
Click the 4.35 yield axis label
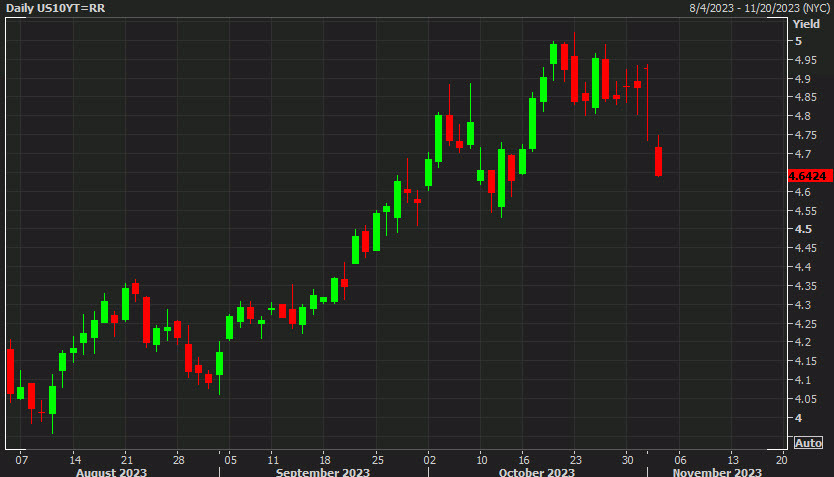pyautogui.click(x=805, y=286)
